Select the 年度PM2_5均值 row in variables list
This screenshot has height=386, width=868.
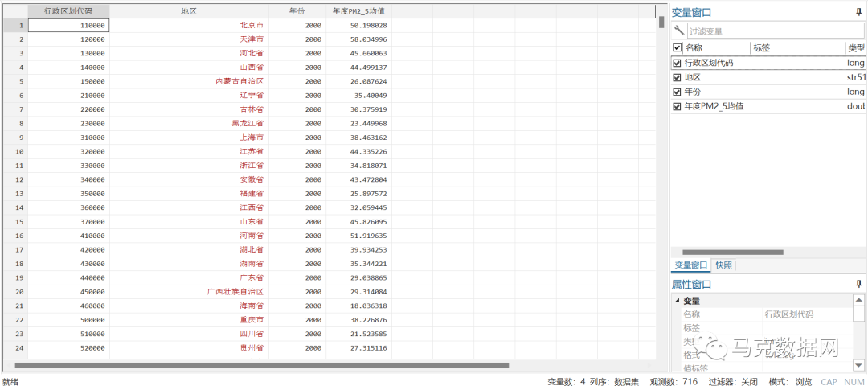(768, 106)
